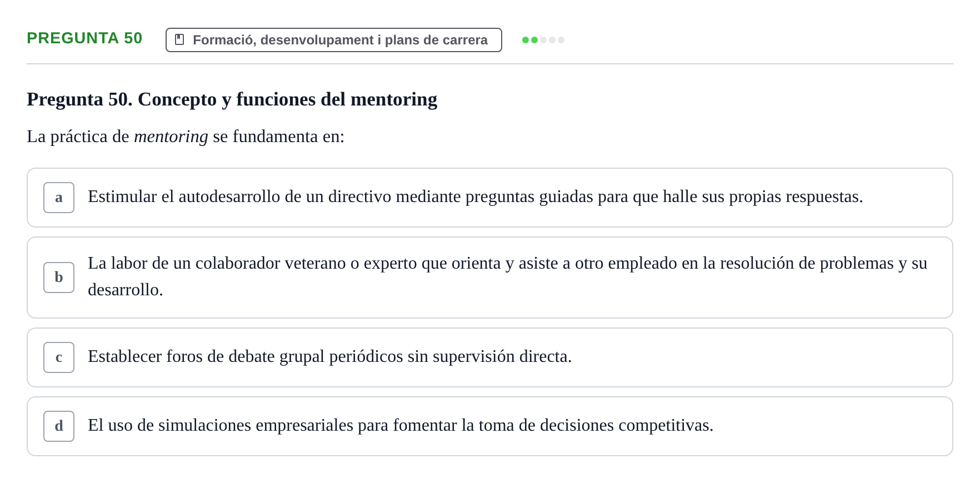Click the italic word 'mentoring' in the question
This screenshot has height=484, width=980.
[171, 137]
